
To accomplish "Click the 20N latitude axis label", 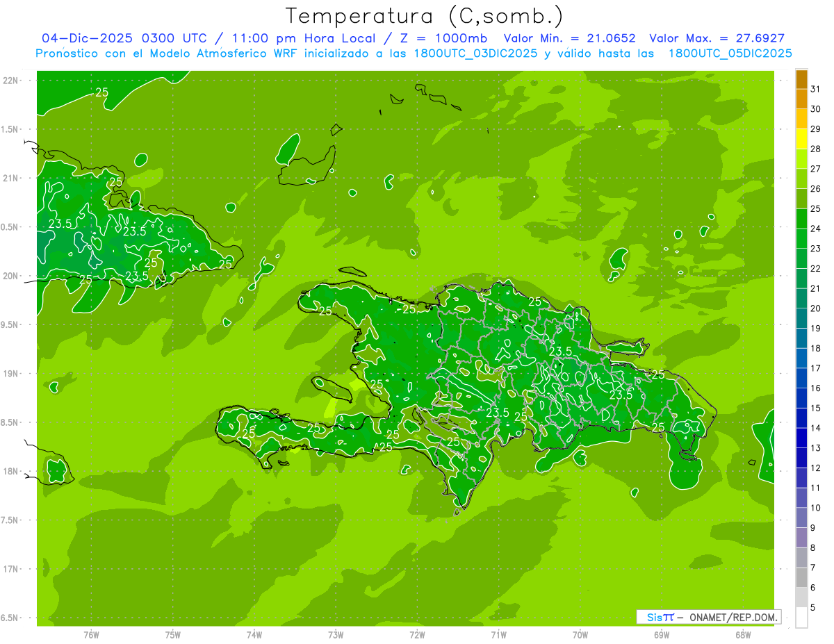I will pyautogui.click(x=11, y=276).
